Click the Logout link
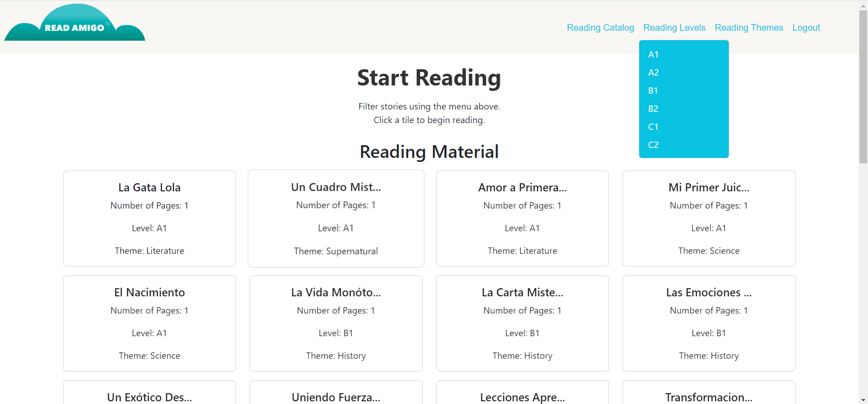The width and height of the screenshot is (868, 404). pos(806,28)
